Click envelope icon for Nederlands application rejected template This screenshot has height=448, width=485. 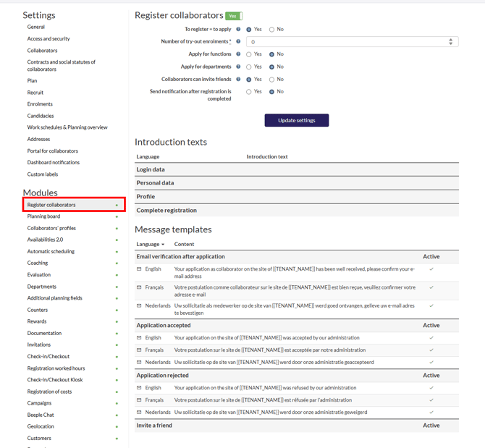tap(140, 413)
